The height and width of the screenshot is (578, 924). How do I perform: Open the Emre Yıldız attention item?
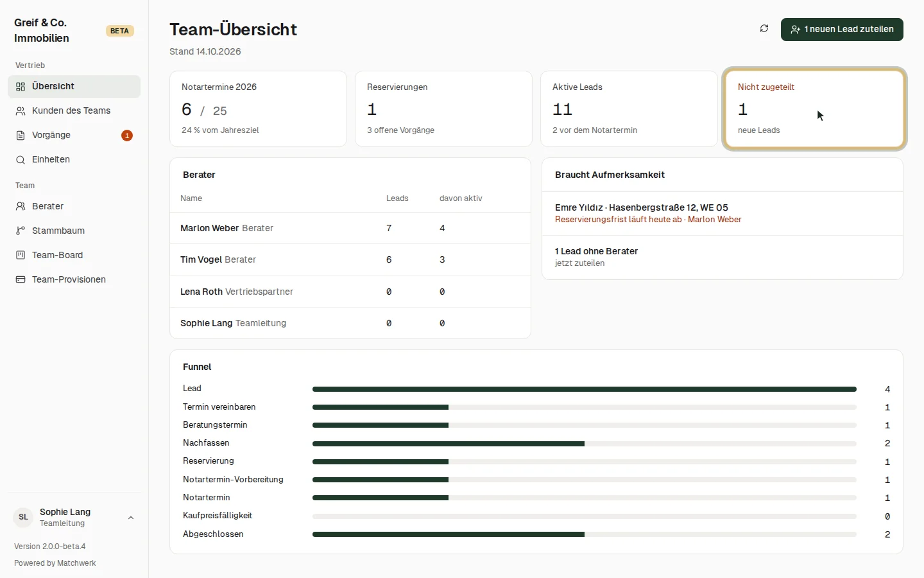pyautogui.click(x=723, y=213)
